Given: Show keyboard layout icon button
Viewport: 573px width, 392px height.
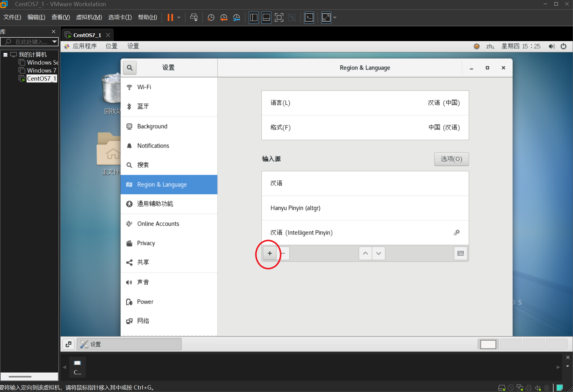Looking at the screenshot, I should click(x=461, y=253).
